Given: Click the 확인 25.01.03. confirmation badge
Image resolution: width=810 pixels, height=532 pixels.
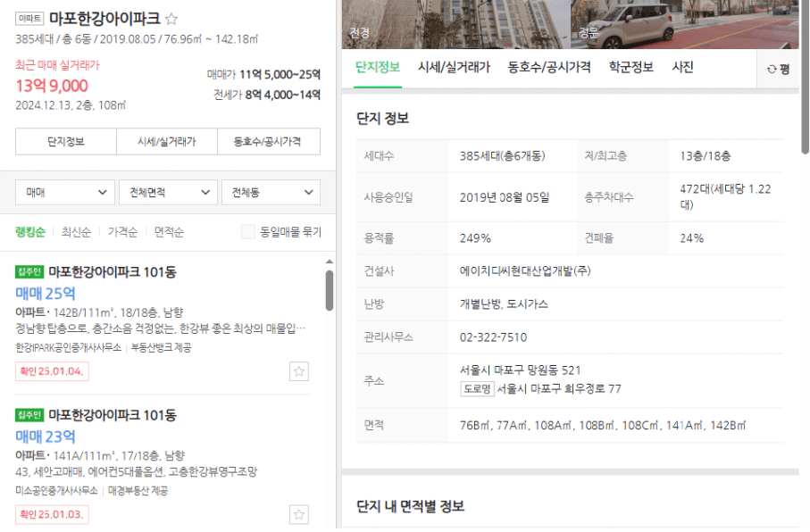Looking at the screenshot, I should (x=52, y=514).
